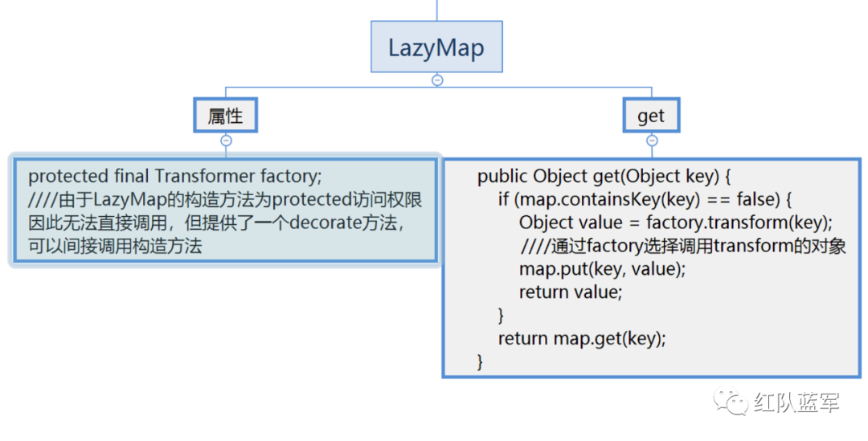
Task: Collapse the LazyMap node children
Action: 437,80
